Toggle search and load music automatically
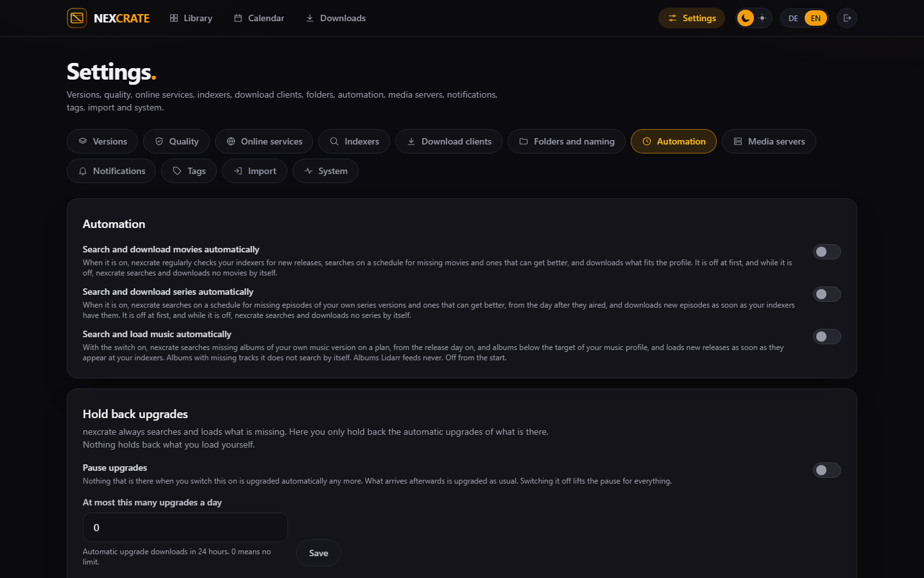Viewport: 924px width, 578px height. click(827, 337)
